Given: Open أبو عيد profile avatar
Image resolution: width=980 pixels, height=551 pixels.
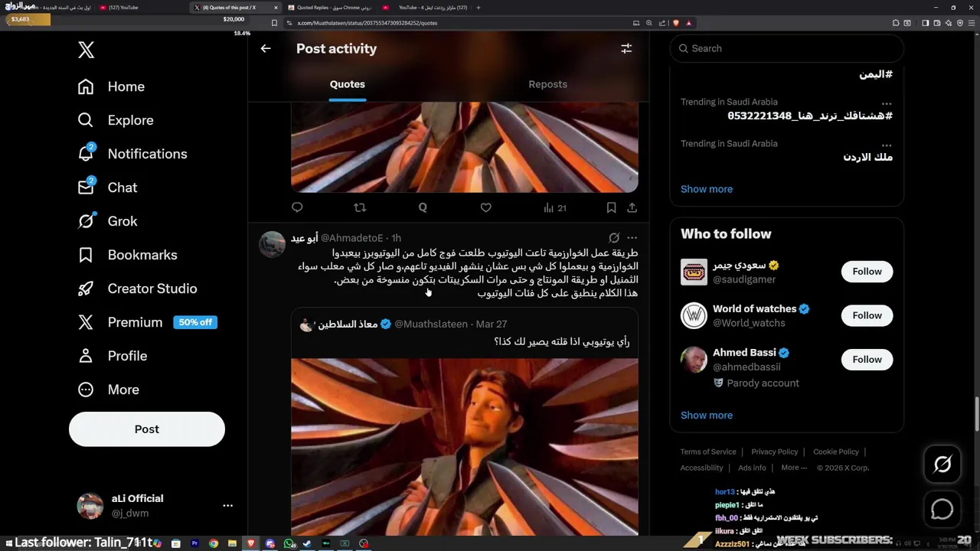Looking at the screenshot, I should click(272, 244).
